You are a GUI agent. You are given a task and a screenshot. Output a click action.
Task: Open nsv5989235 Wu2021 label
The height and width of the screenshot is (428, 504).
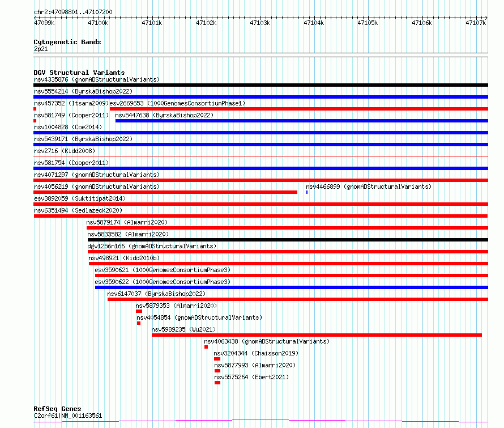[x=183, y=329]
